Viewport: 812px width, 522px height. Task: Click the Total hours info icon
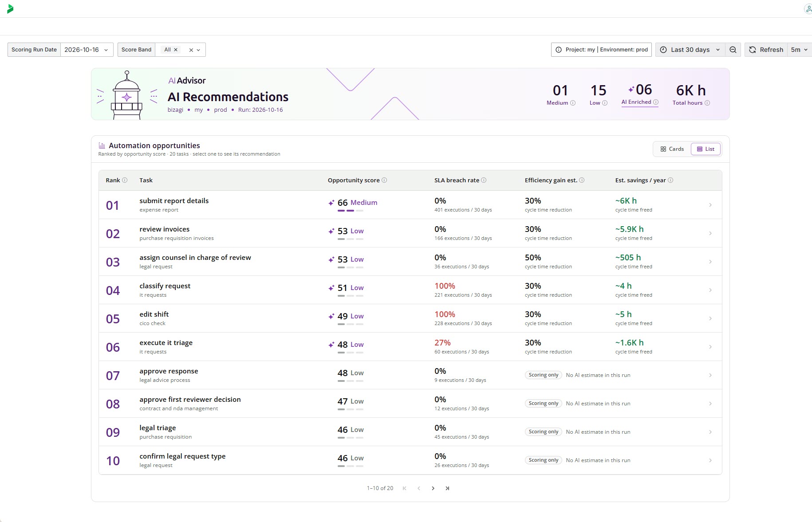707,103
